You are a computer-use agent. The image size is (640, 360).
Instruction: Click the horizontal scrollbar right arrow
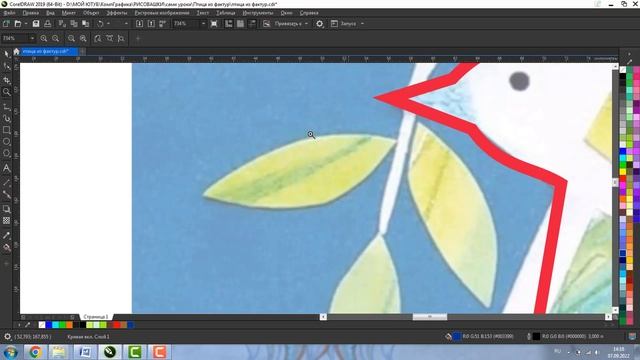pos(608,317)
